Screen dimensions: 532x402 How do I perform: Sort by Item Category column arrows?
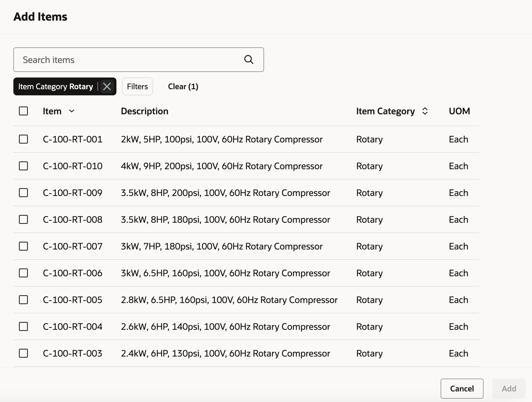[425, 111]
